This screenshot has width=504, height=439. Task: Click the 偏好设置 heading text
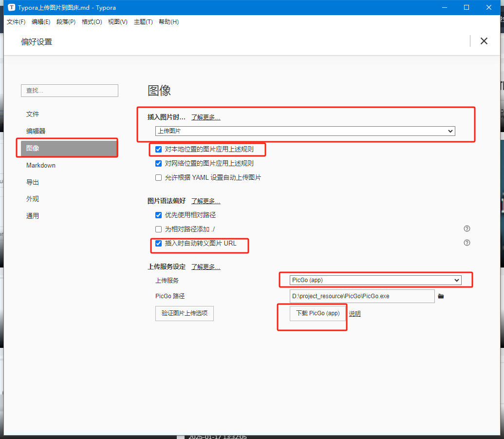37,42
